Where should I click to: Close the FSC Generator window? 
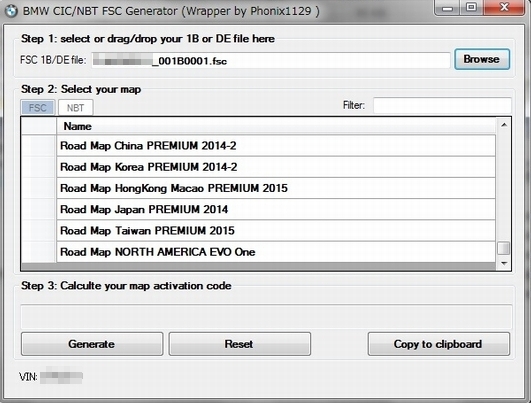504,7
